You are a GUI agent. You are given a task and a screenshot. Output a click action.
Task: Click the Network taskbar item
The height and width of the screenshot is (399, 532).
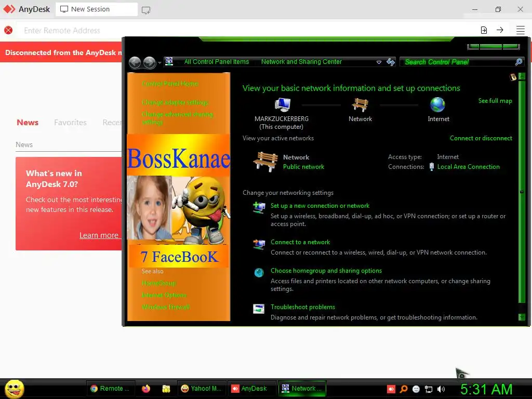coord(302,389)
